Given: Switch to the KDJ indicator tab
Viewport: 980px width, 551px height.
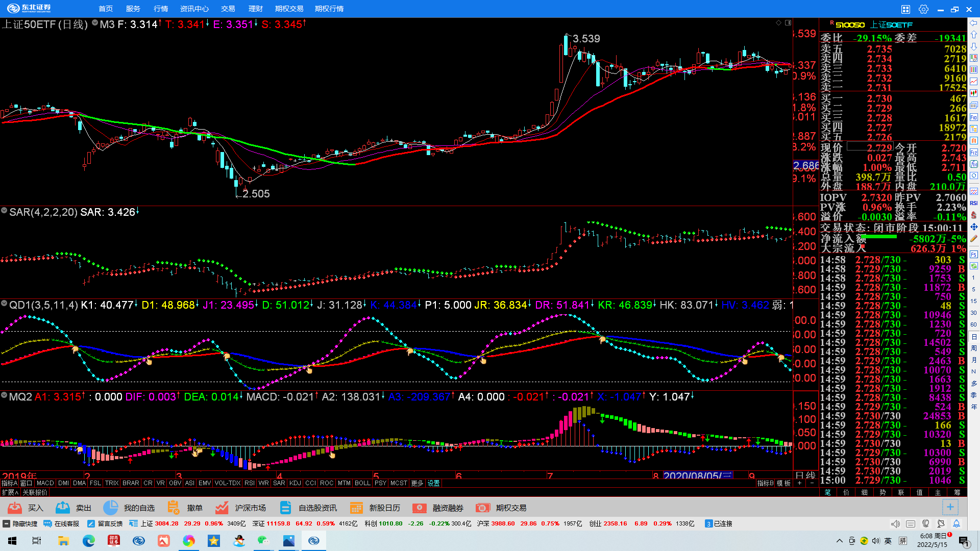Looking at the screenshot, I should point(295,483).
